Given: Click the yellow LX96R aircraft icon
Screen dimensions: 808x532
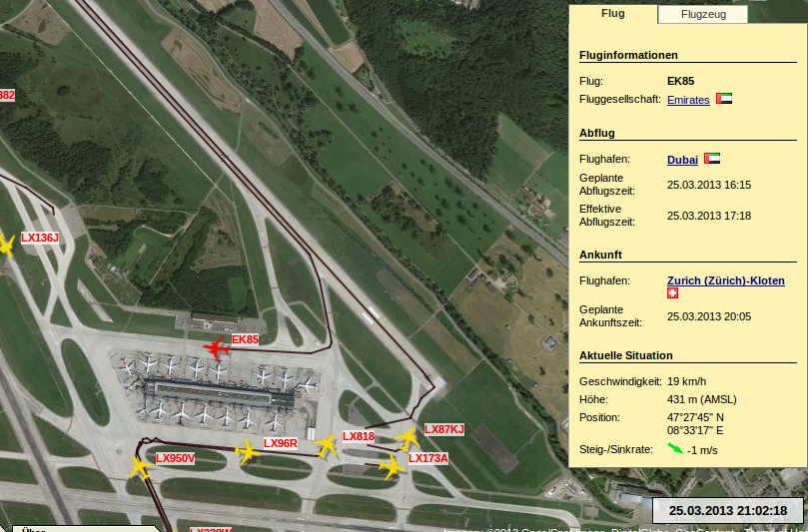Looking at the screenshot, I should click(247, 452).
